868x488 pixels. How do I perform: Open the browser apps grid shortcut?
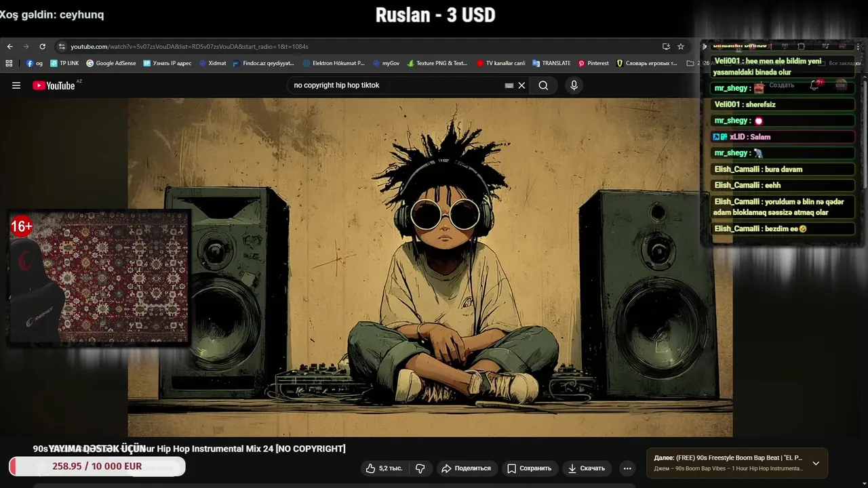coord(9,63)
